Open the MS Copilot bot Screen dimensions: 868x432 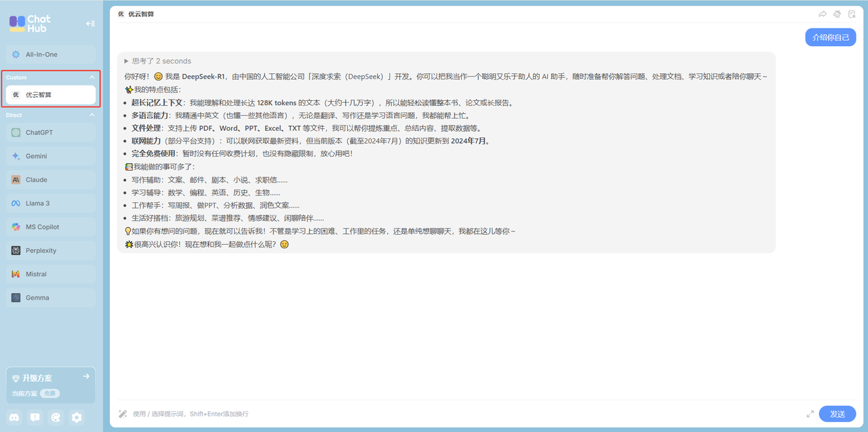(x=51, y=227)
